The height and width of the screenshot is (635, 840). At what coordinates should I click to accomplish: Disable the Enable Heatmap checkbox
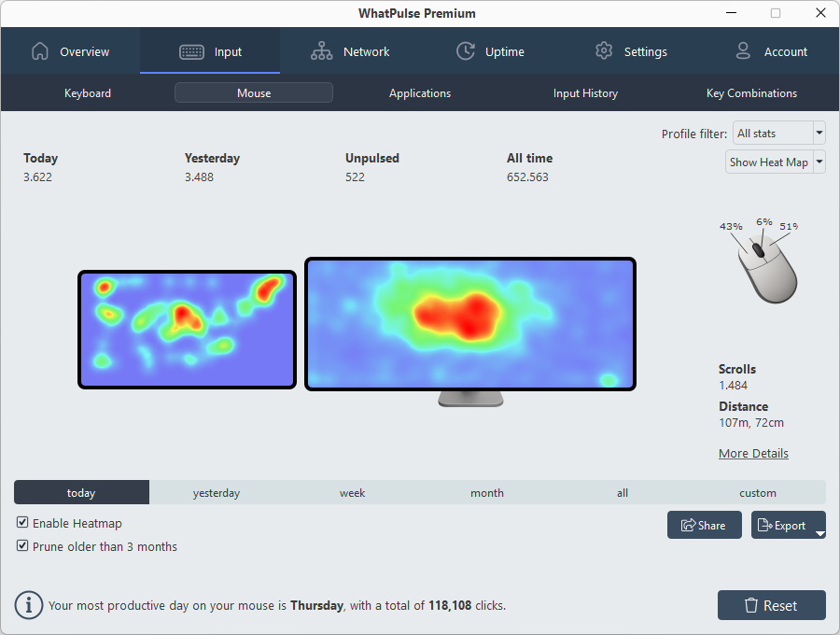click(22, 523)
